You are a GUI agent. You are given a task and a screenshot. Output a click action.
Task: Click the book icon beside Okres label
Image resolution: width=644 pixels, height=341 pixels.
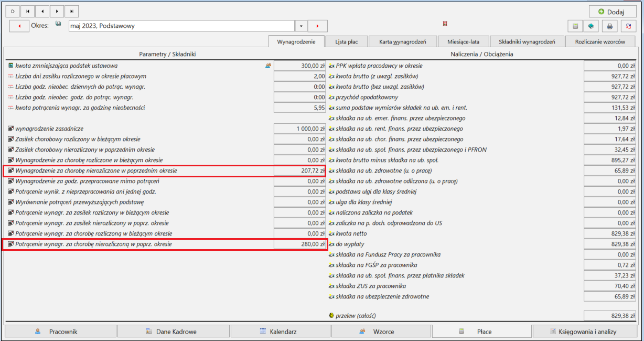pos(59,24)
